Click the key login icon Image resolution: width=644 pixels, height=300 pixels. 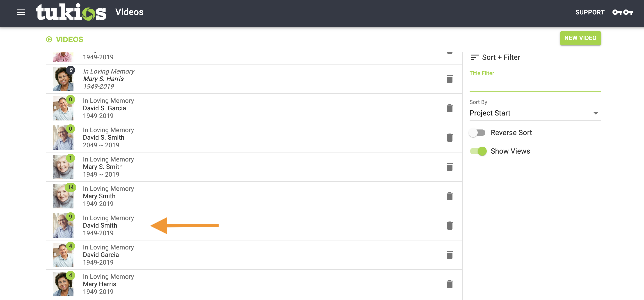point(623,12)
